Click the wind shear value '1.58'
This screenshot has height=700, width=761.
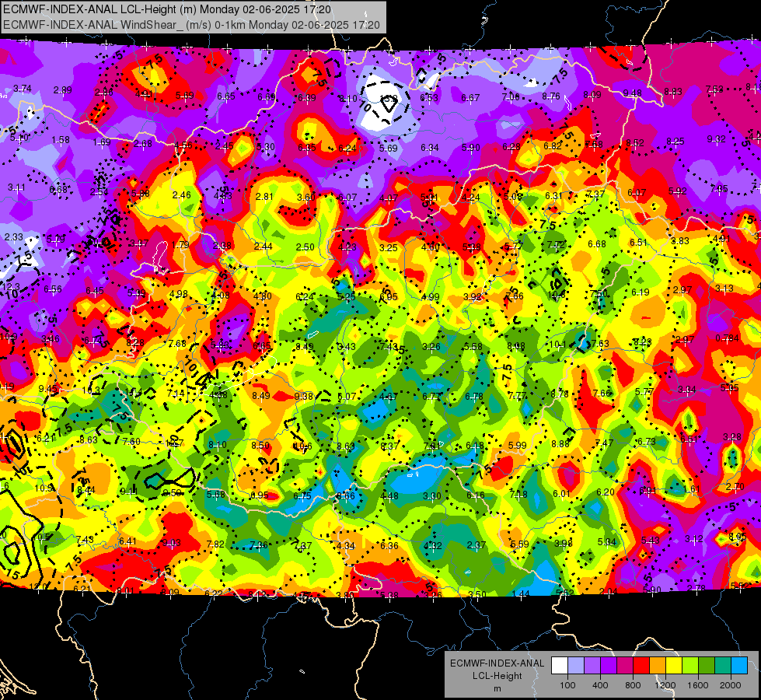tap(61, 140)
